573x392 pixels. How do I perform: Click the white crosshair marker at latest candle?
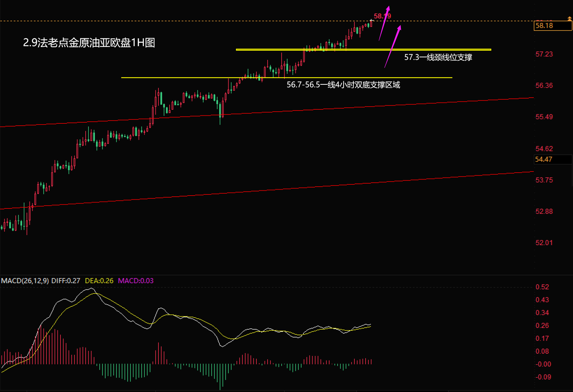click(371, 21)
